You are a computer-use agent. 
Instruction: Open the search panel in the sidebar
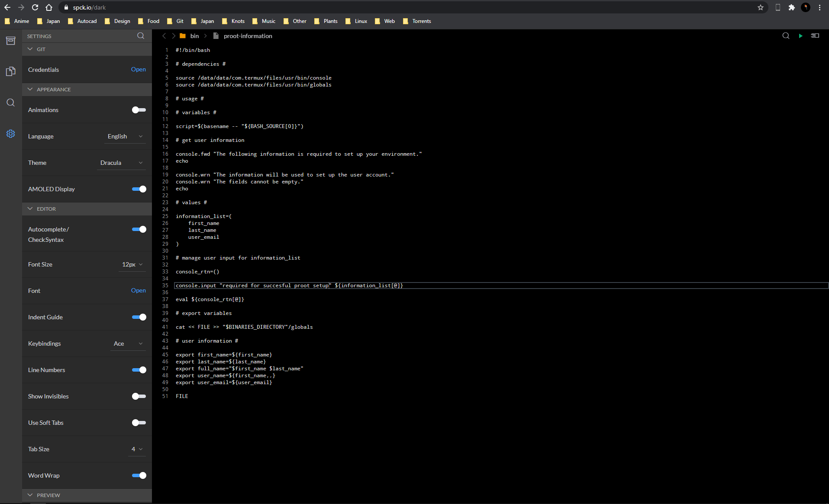click(x=10, y=103)
